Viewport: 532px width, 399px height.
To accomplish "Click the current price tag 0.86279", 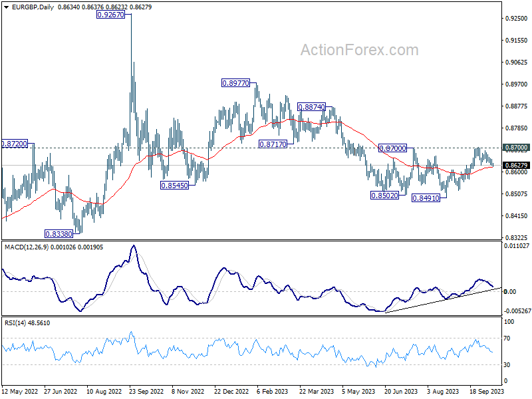I will tap(516, 165).
